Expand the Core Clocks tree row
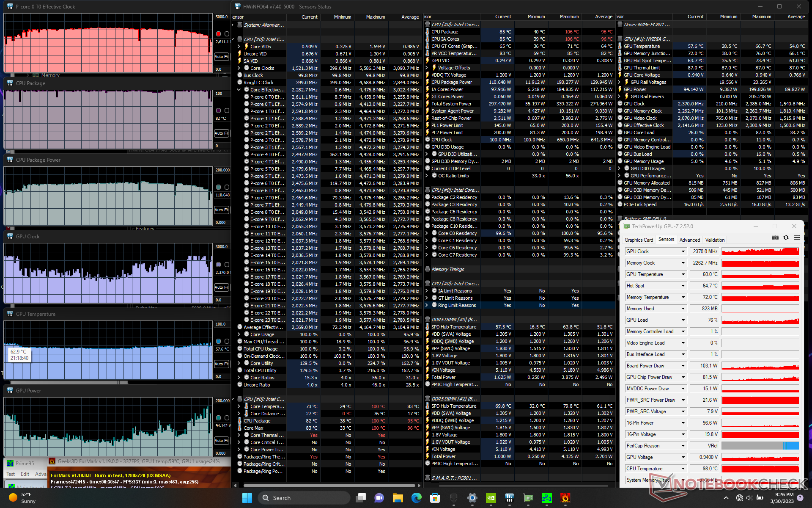Screen dimensions: 812x508 pyautogui.click(x=239, y=68)
